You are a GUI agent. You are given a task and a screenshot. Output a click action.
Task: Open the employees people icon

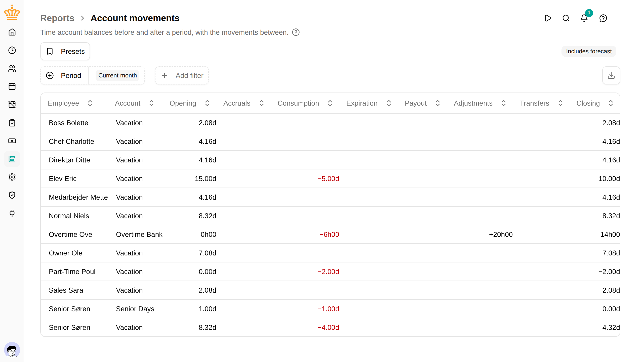pos(12,68)
